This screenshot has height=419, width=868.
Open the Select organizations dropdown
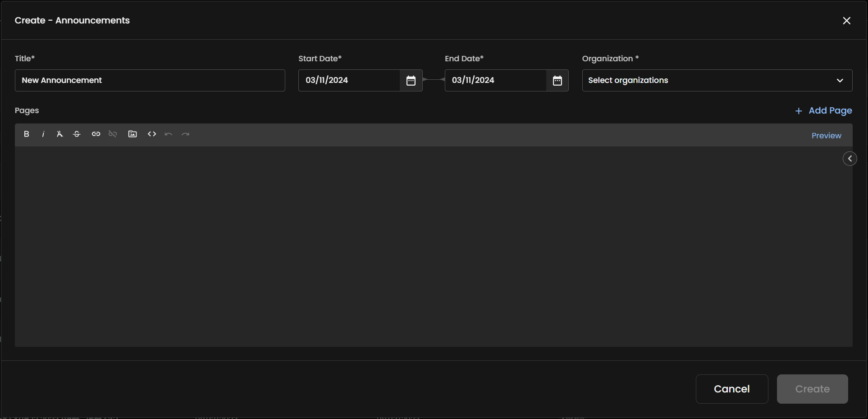[717, 80]
